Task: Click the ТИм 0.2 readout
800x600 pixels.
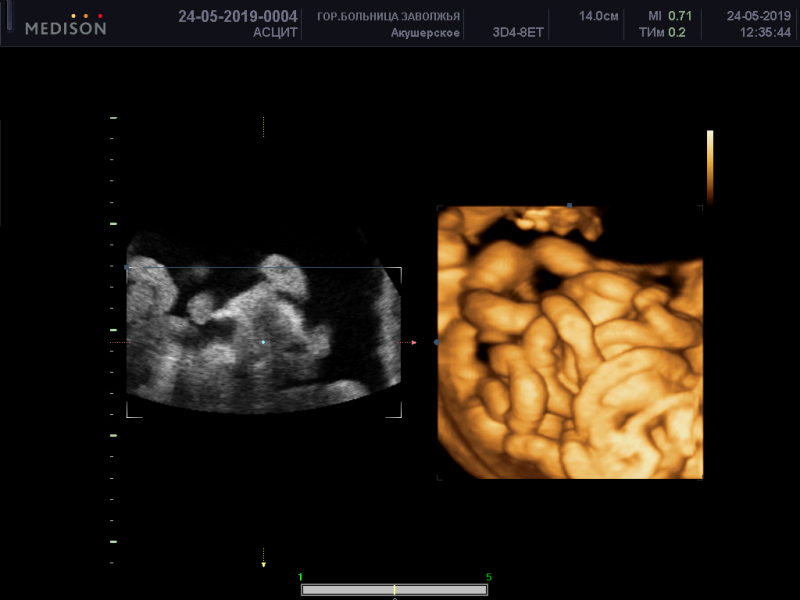Action: coord(662,33)
